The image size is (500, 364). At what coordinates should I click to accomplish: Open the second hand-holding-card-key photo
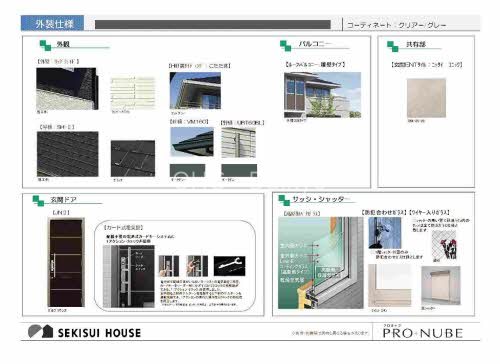point(197,266)
